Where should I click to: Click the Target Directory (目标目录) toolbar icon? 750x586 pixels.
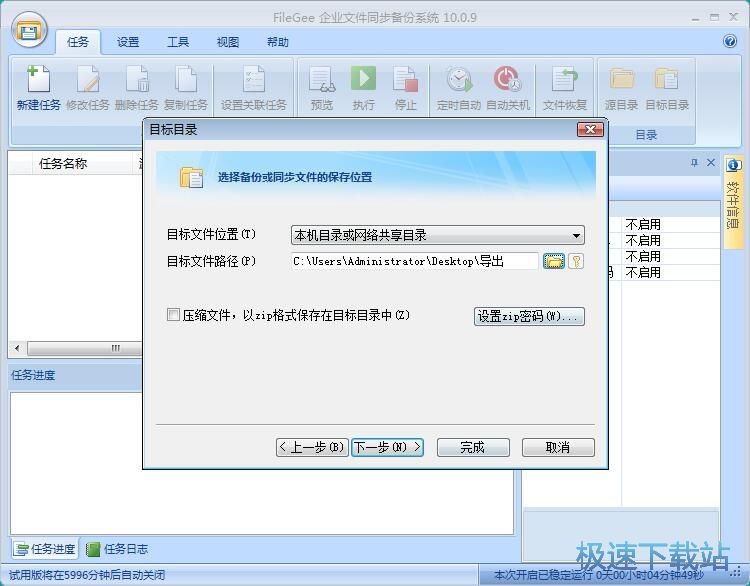pyautogui.click(x=667, y=79)
